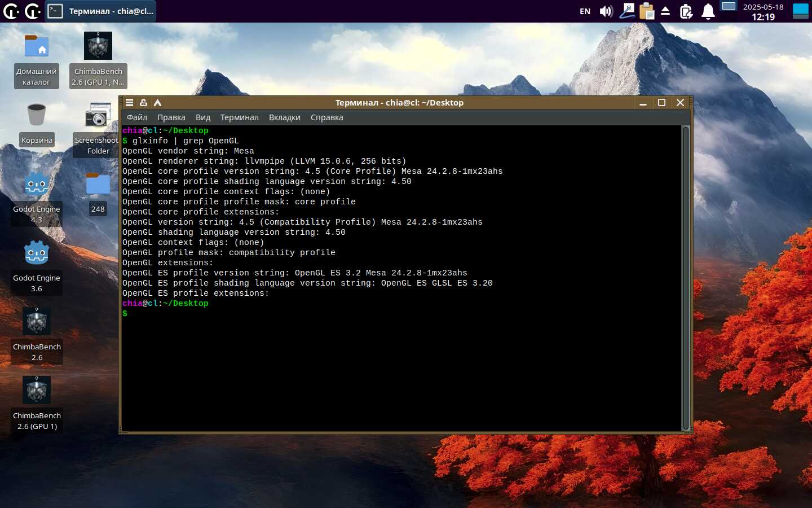Open the start menu logo at the screen corner
The width and height of the screenshot is (812, 508).
point(11,11)
